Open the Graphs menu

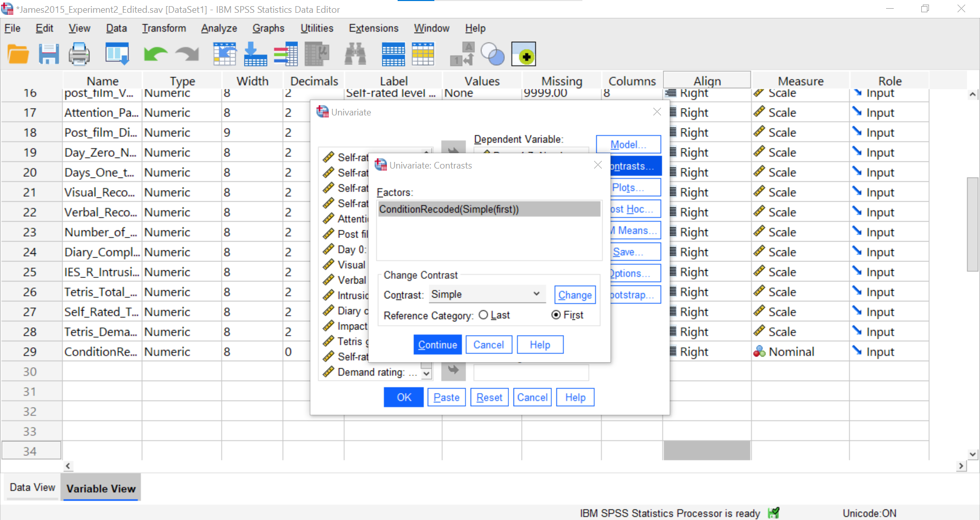pos(268,28)
